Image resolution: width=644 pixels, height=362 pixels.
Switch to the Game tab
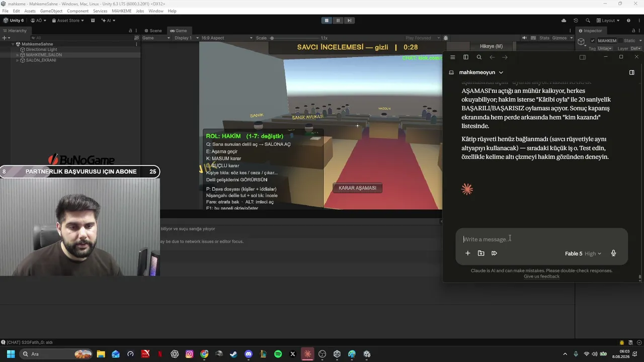tap(178, 31)
